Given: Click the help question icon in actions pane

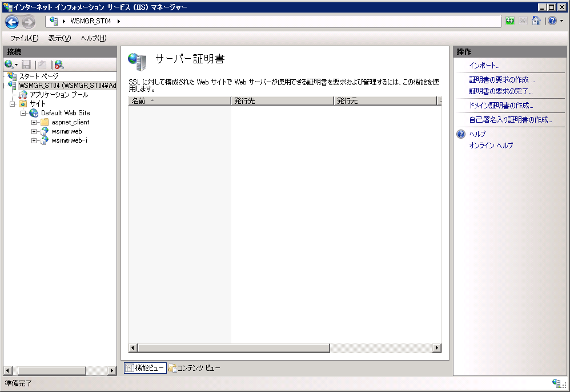Looking at the screenshot, I should click(x=461, y=134).
